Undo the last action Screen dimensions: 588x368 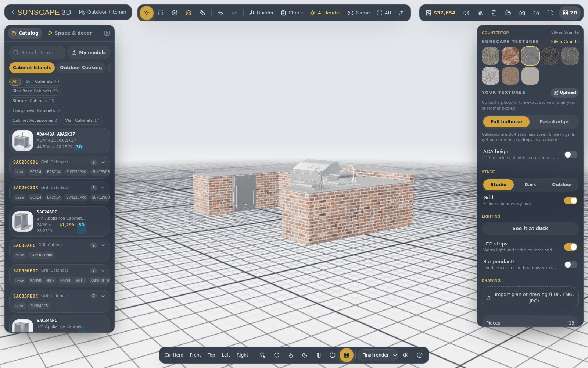click(220, 13)
